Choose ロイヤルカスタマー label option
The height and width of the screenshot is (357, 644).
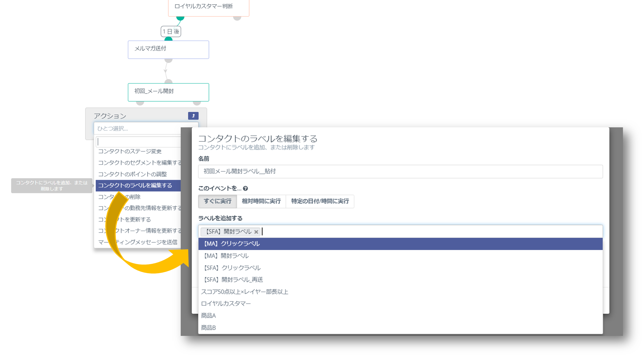tap(226, 303)
